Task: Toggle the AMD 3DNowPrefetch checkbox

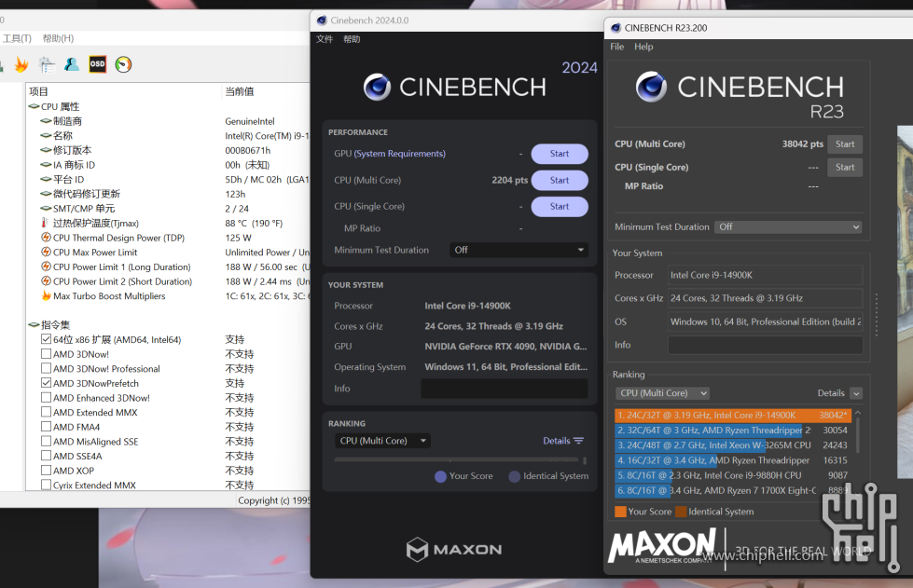Action: coord(46,383)
